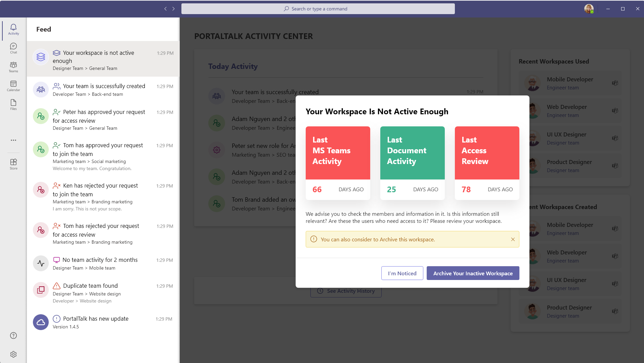Open Calendar from the left rail
Image resolution: width=644 pixels, height=363 pixels.
point(13,86)
